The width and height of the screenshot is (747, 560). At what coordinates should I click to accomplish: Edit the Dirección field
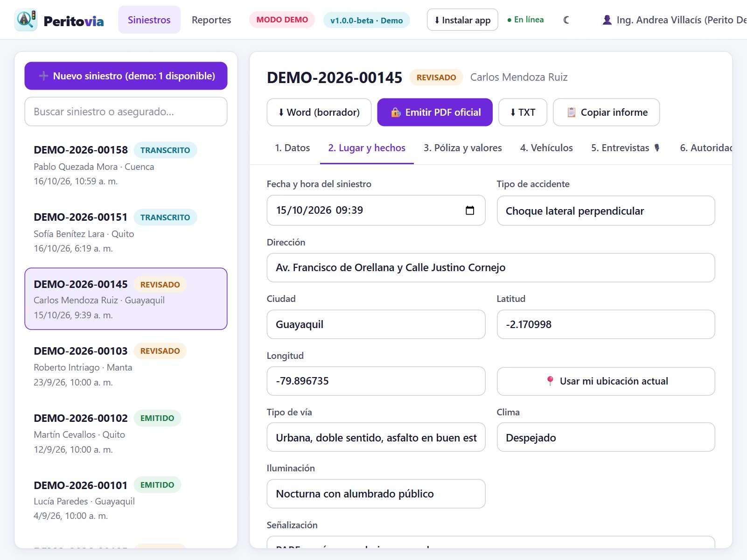tap(491, 267)
